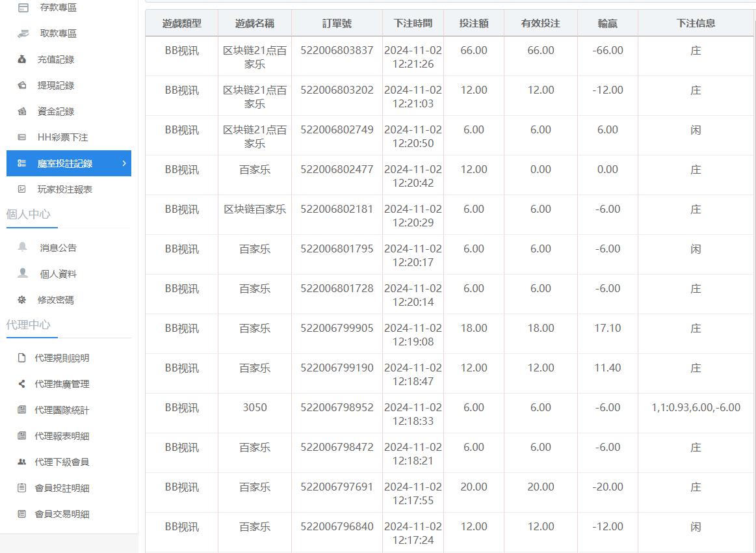Open 會員交易明細 in the sidebar
This screenshot has height=553, width=756.
62,514
